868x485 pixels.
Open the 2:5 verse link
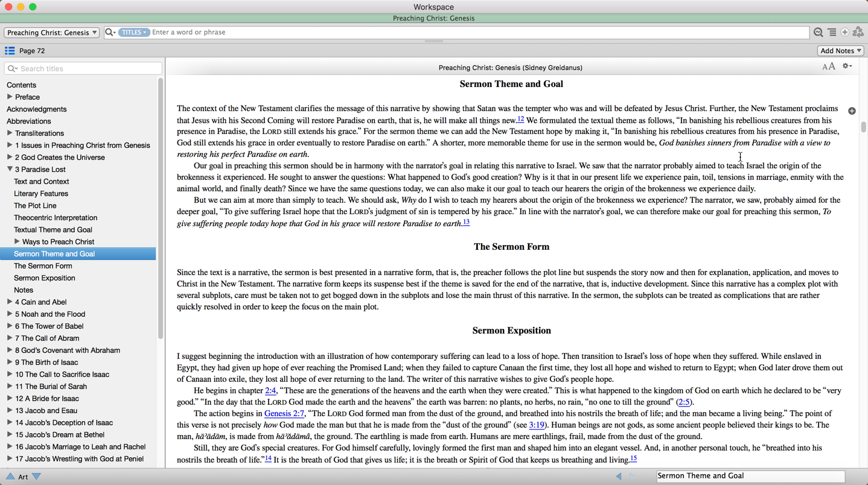[x=684, y=402]
